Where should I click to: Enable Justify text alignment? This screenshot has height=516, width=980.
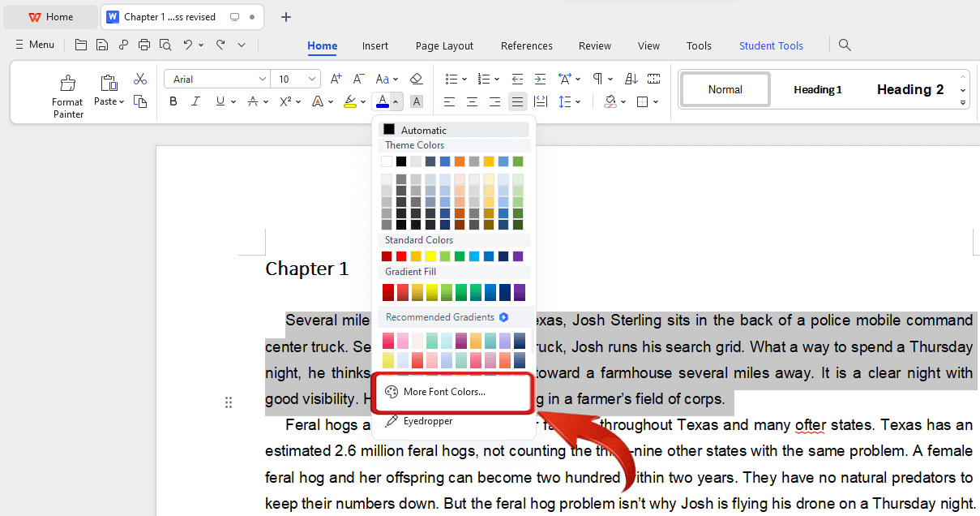click(x=517, y=101)
